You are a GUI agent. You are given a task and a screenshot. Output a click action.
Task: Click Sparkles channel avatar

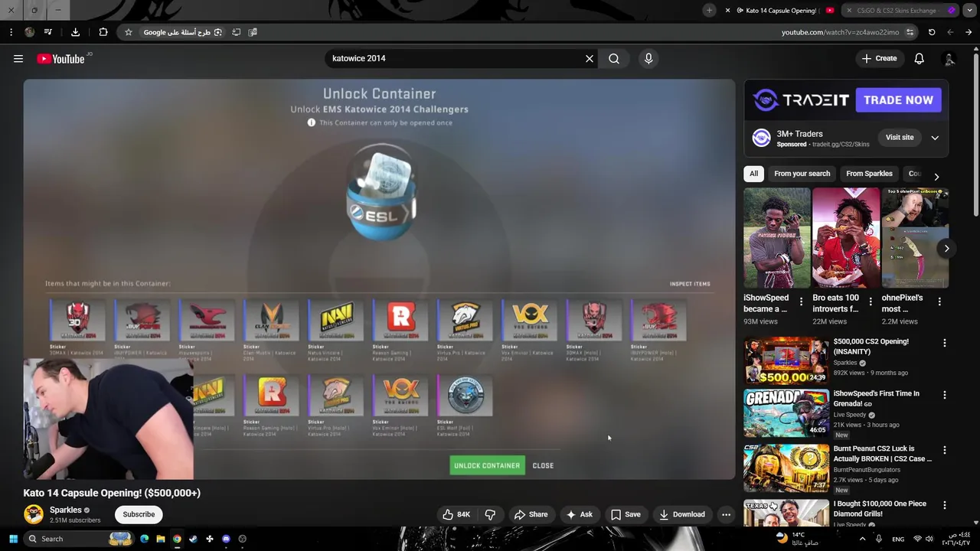coord(34,514)
